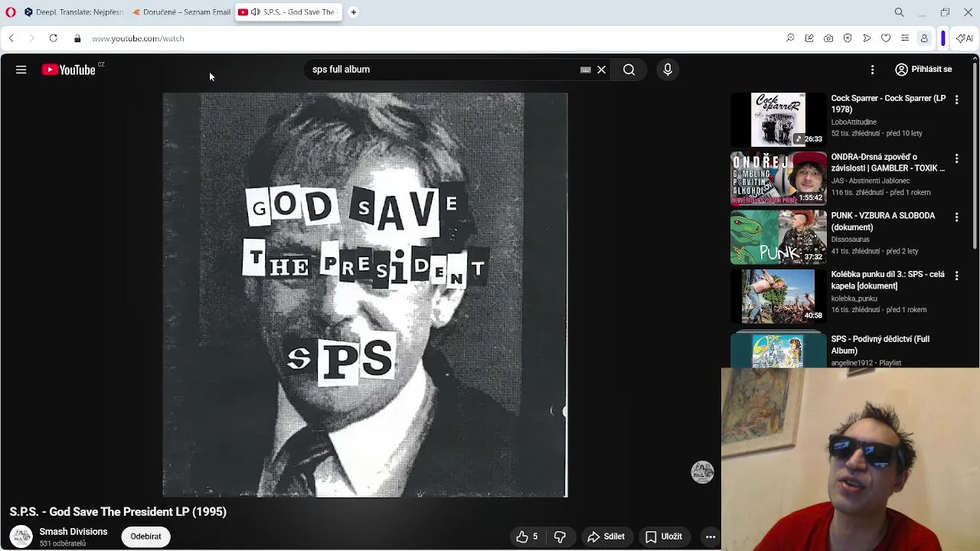
Task: Select the S.P.S. God Save YouTube tab
Action: tap(288, 12)
